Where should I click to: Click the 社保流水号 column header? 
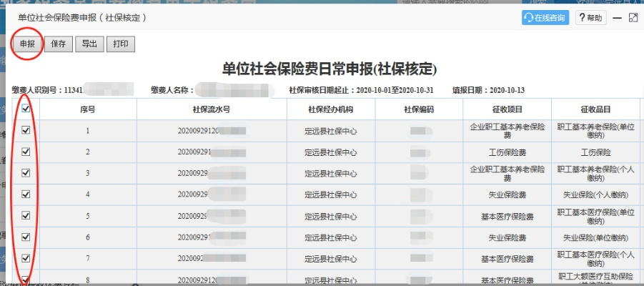211,109
